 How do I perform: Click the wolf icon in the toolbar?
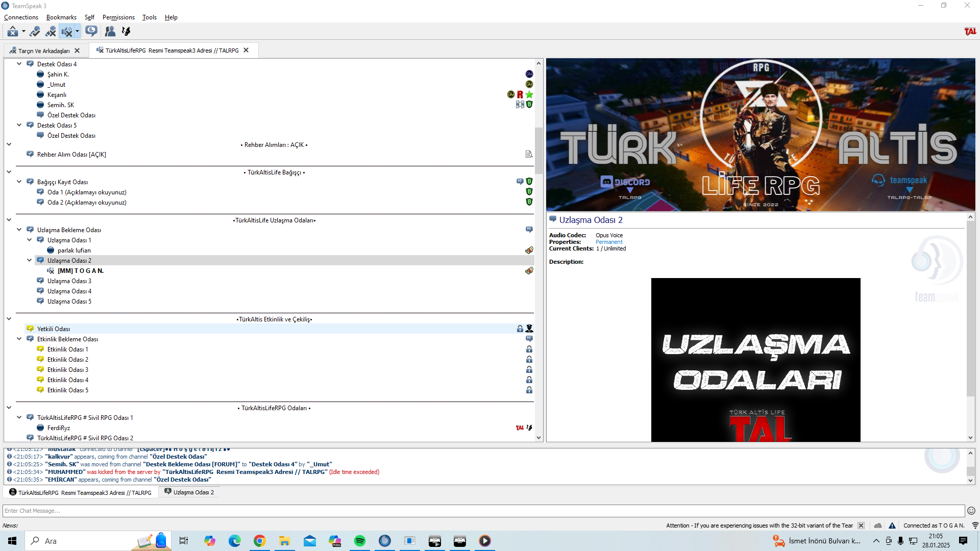[126, 32]
